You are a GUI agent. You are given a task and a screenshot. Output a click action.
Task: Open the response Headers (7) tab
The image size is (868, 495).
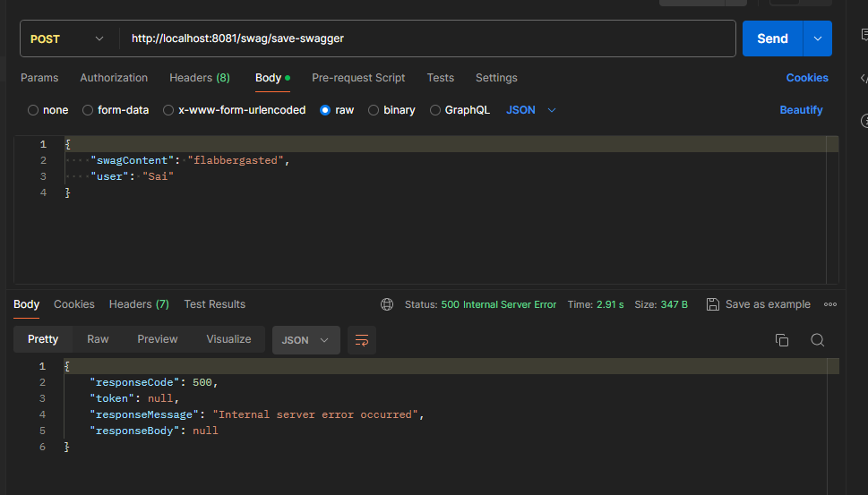tap(139, 304)
